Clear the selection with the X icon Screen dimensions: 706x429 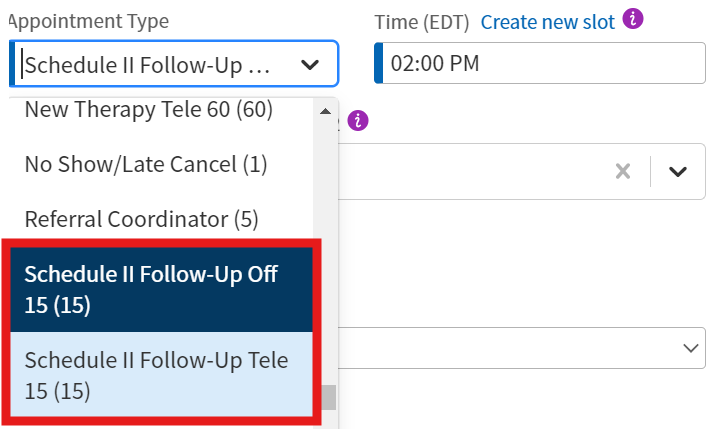623,171
